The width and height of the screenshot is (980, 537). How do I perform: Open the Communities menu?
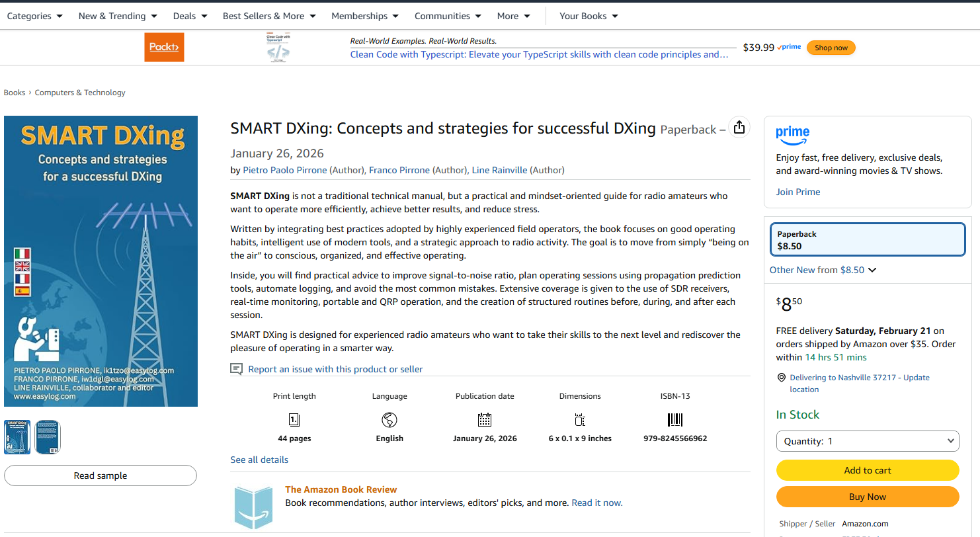coord(448,16)
